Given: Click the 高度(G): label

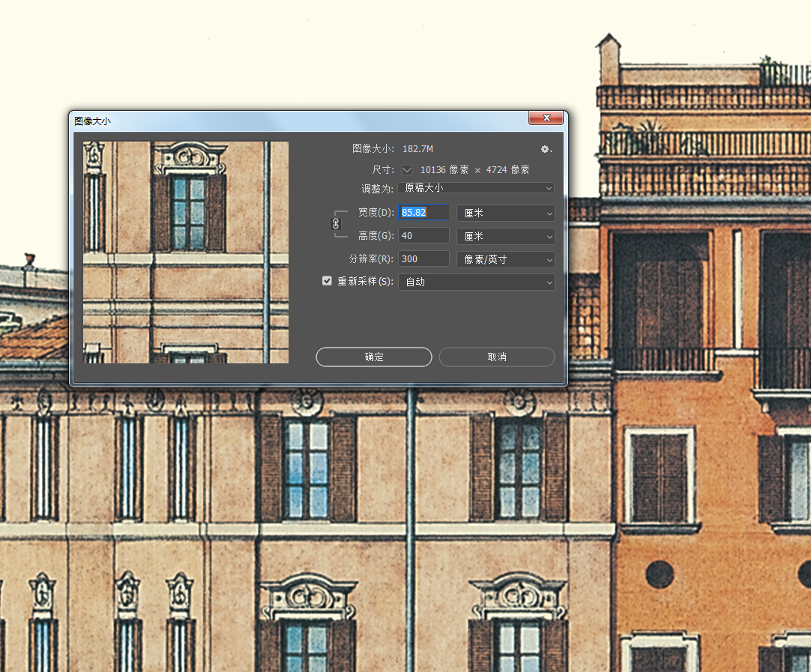Looking at the screenshot, I should pos(376,236).
